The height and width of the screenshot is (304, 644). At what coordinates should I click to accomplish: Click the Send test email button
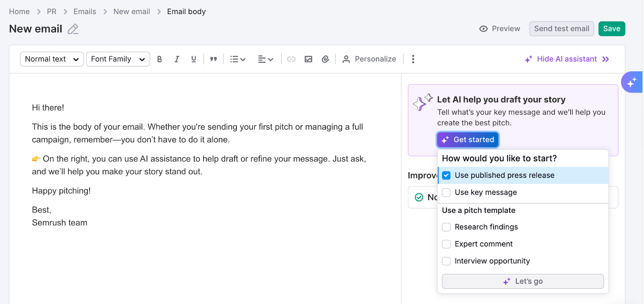coord(561,29)
